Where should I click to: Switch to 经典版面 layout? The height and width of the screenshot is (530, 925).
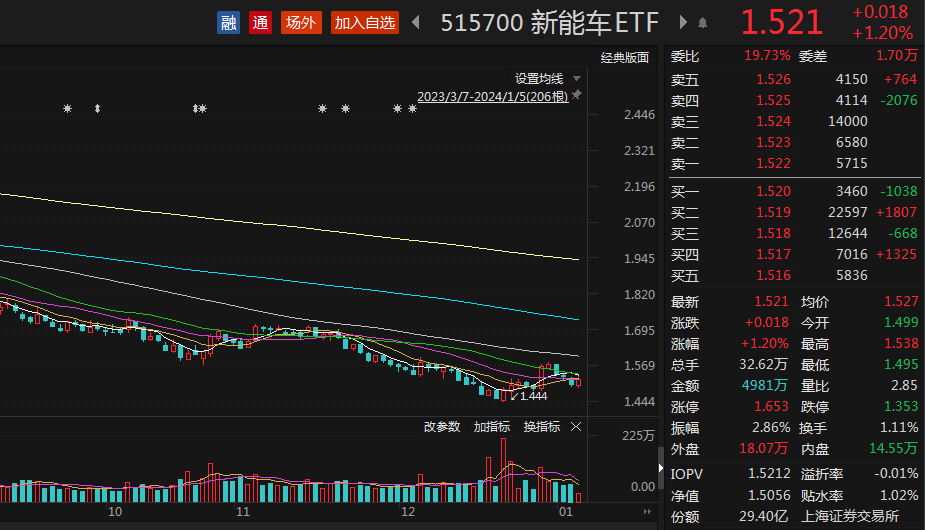(x=624, y=58)
